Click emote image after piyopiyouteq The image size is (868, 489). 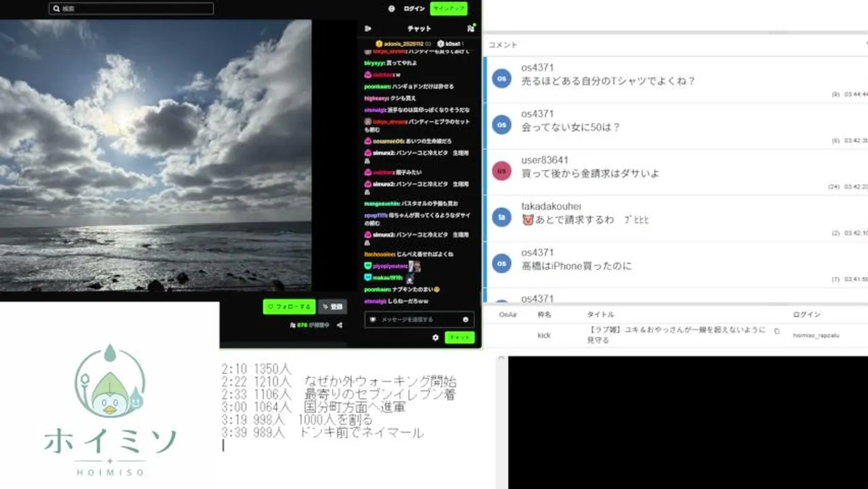tap(414, 266)
